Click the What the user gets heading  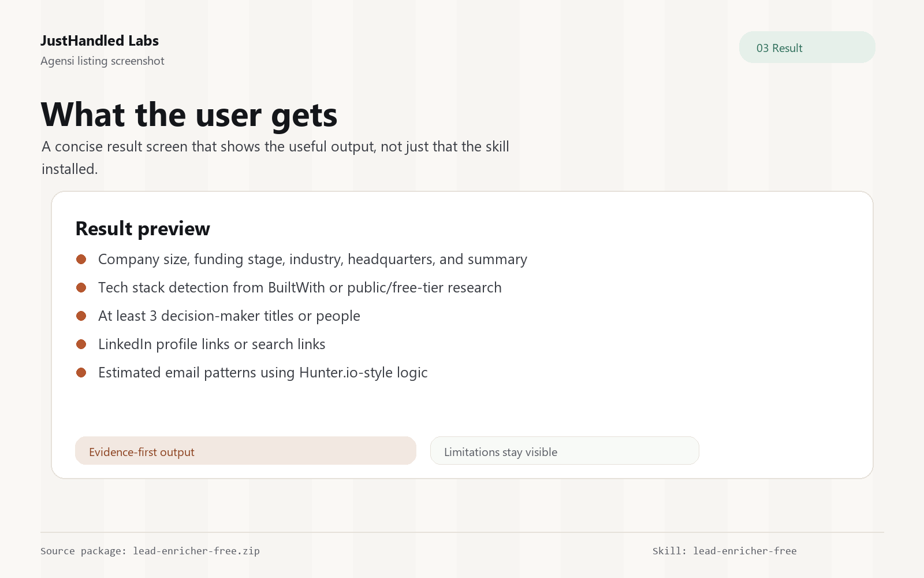[x=189, y=114]
